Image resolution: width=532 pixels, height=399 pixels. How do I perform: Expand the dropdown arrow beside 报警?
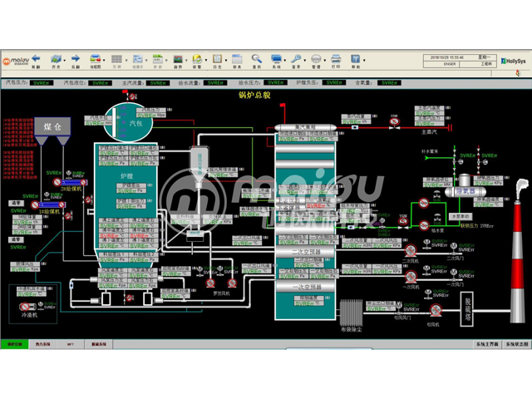click(206, 61)
